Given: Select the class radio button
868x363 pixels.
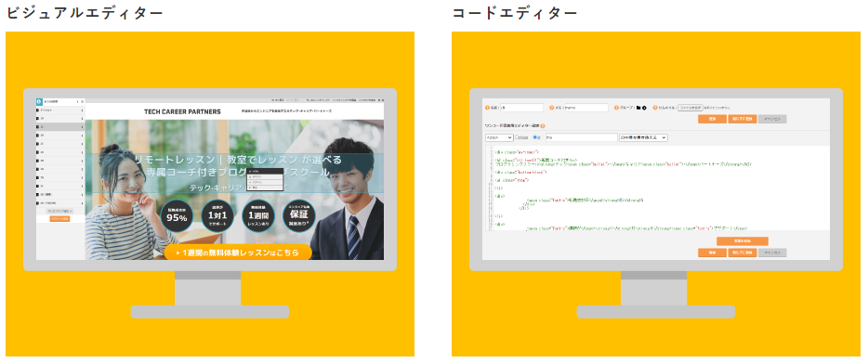Looking at the screenshot, I should tap(517, 137).
